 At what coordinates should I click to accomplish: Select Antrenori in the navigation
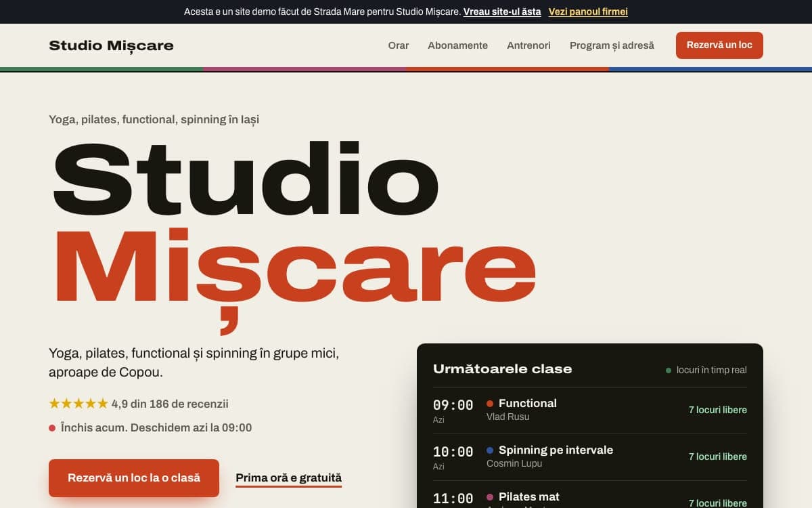click(x=528, y=45)
